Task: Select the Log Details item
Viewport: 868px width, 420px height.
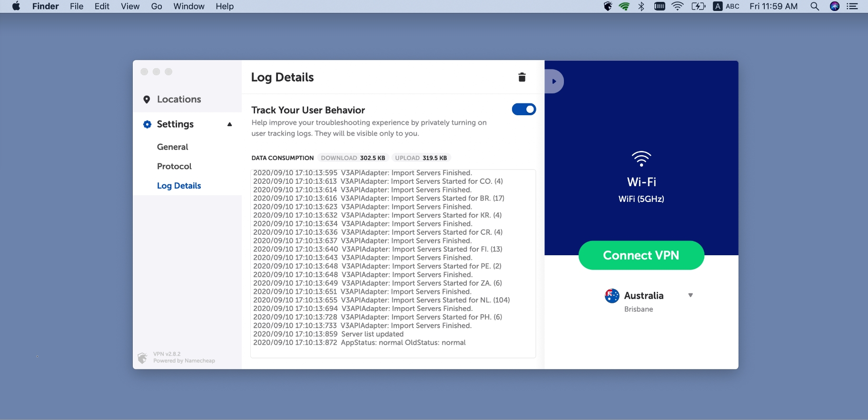Action: click(x=179, y=186)
